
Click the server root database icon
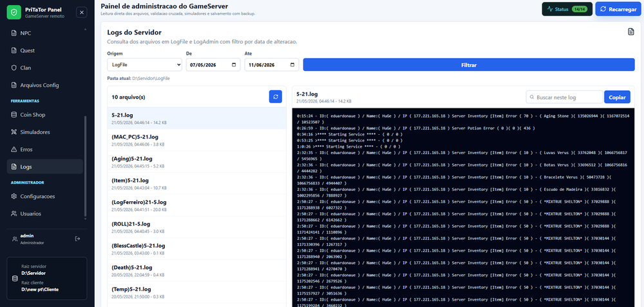[15, 278]
